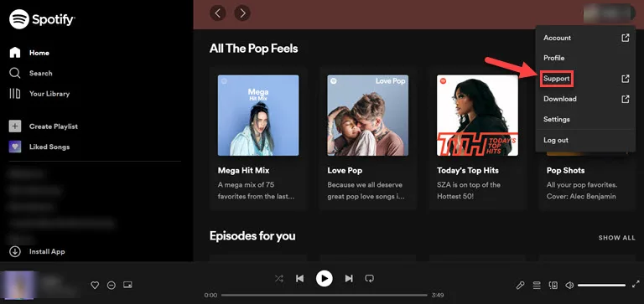Image resolution: width=644 pixels, height=304 pixels.
Task: Click the Create Playlist plus icon
Action: tap(15, 126)
